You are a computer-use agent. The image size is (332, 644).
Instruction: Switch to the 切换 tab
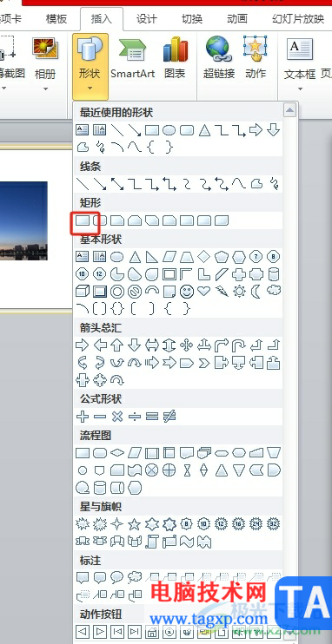tap(192, 19)
